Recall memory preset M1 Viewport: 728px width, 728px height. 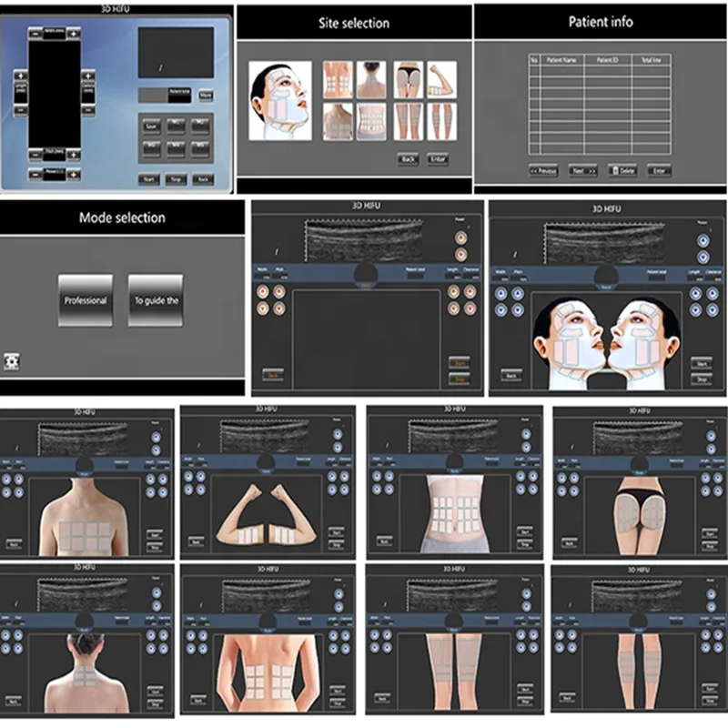pos(176,126)
